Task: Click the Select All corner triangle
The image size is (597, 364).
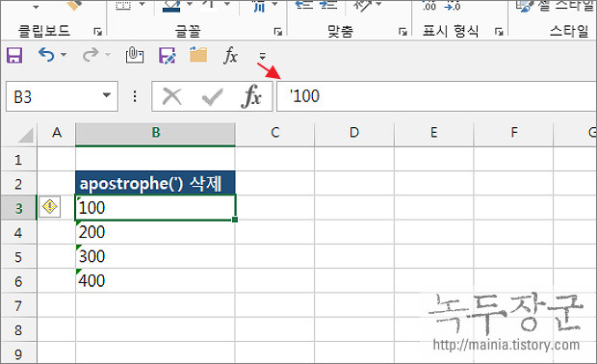Action: click(25, 135)
